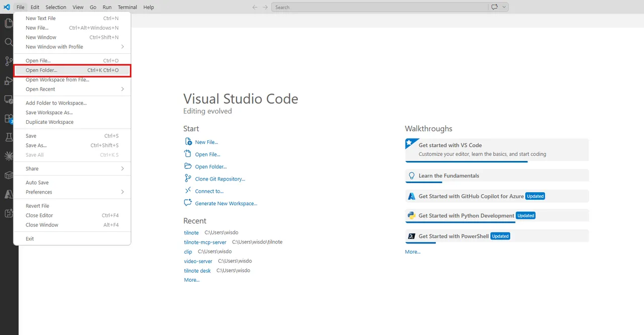644x335 pixels.
Task: Select Exit at the bottom of the File menu
Action: [72, 239]
